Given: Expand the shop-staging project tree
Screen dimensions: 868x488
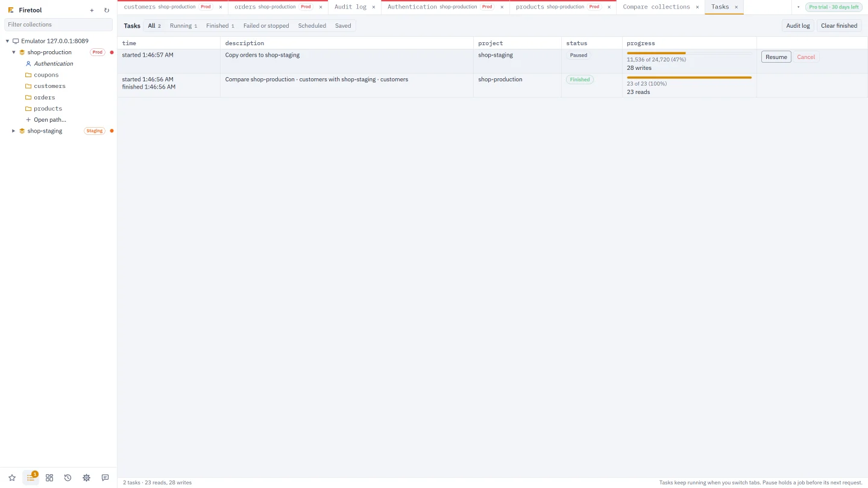Looking at the screenshot, I should pyautogui.click(x=14, y=131).
